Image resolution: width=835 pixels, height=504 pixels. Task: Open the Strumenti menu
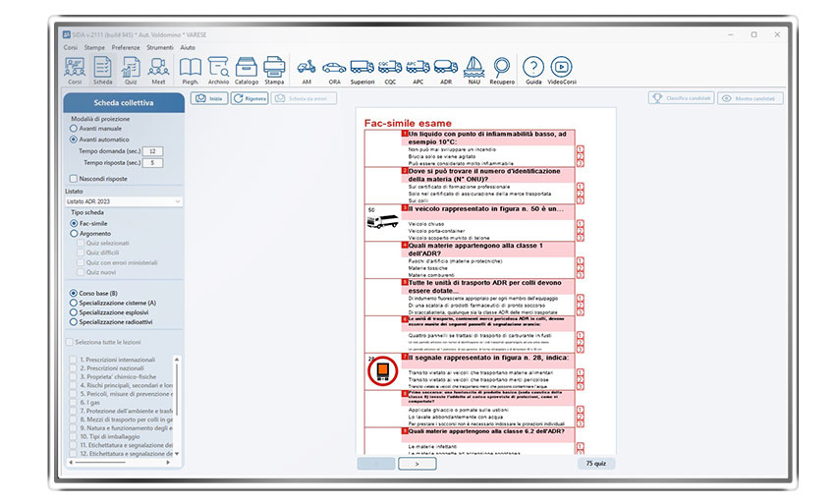click(x=159, y=47)
